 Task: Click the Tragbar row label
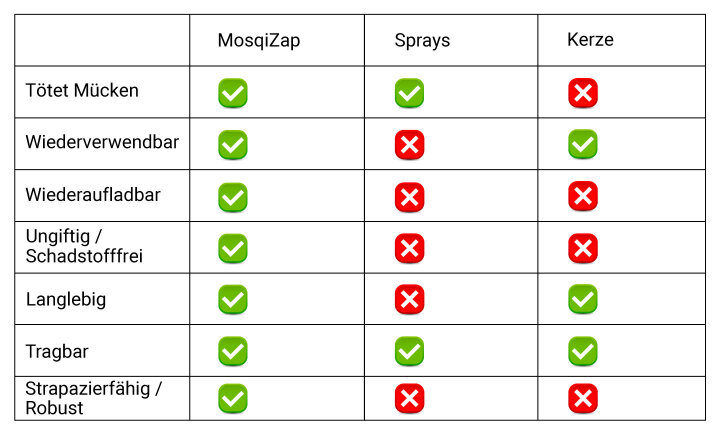point(57,352)
